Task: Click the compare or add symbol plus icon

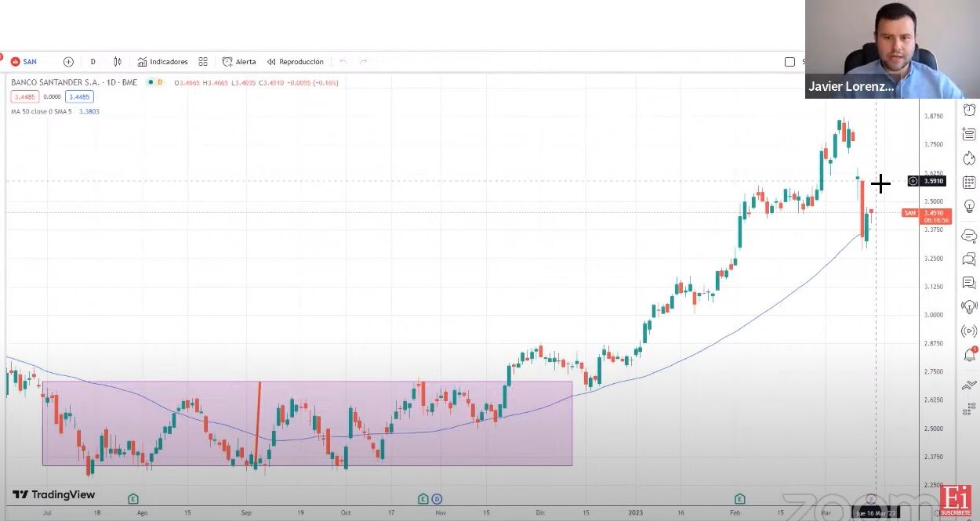Action: 68,62
